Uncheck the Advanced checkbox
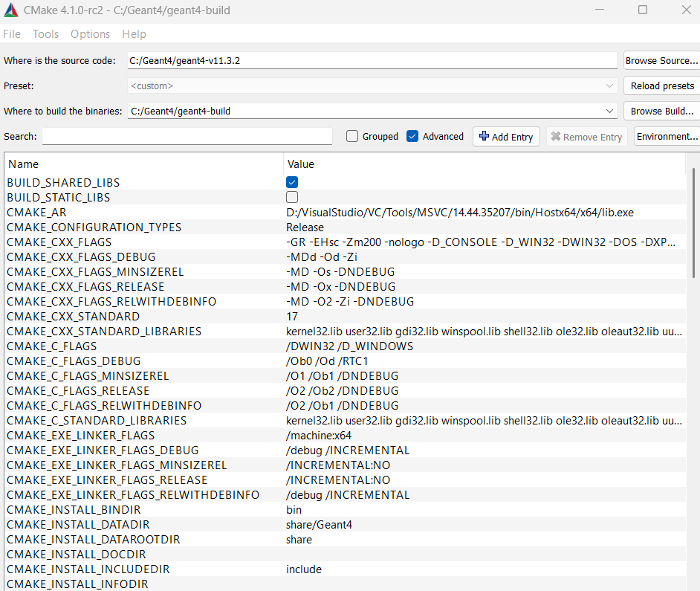The image size is (700, 591). click(412, 136)
